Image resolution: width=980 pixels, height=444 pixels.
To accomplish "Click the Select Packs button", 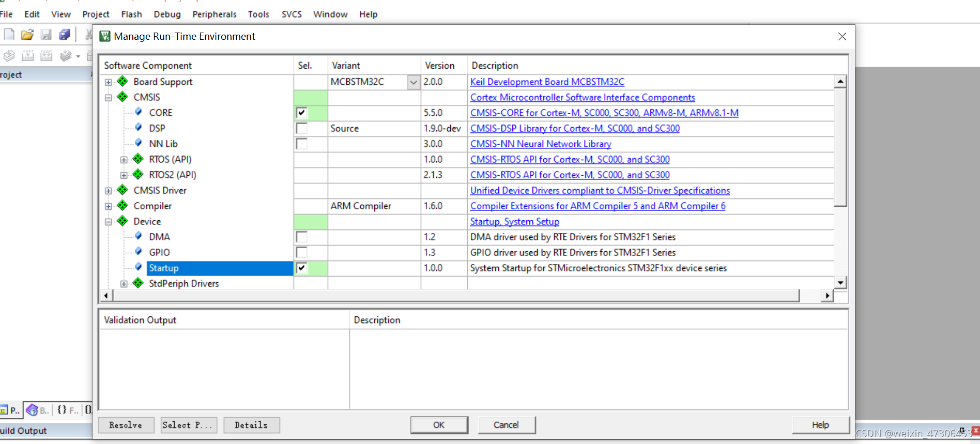I will 188,425.
